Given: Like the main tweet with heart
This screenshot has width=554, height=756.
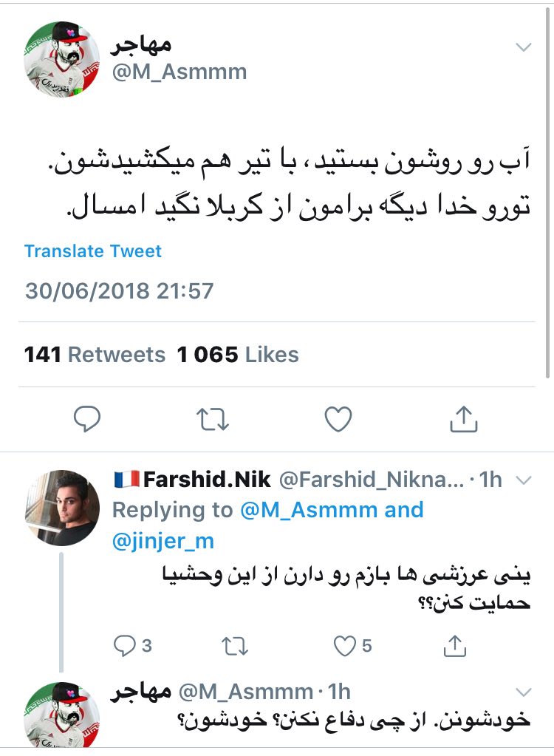Looking at the screenshot, I should 338,420.
